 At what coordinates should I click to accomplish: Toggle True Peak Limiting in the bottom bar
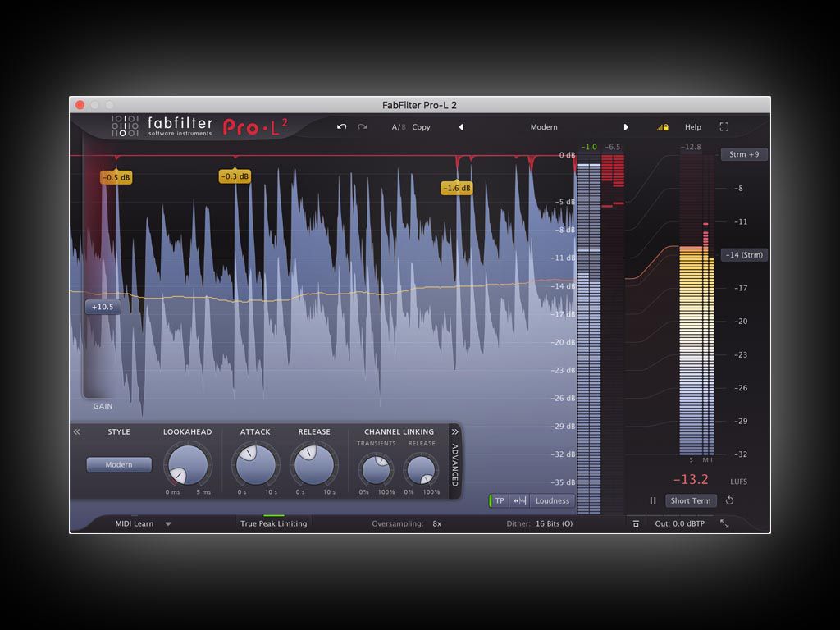(x=275, y=523)
